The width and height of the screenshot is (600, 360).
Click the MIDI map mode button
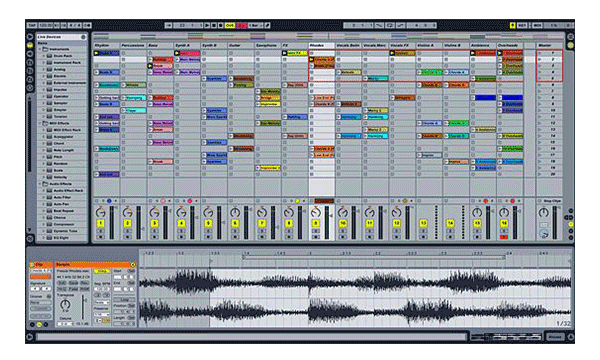pyautogui.click(x=537, y=25)
